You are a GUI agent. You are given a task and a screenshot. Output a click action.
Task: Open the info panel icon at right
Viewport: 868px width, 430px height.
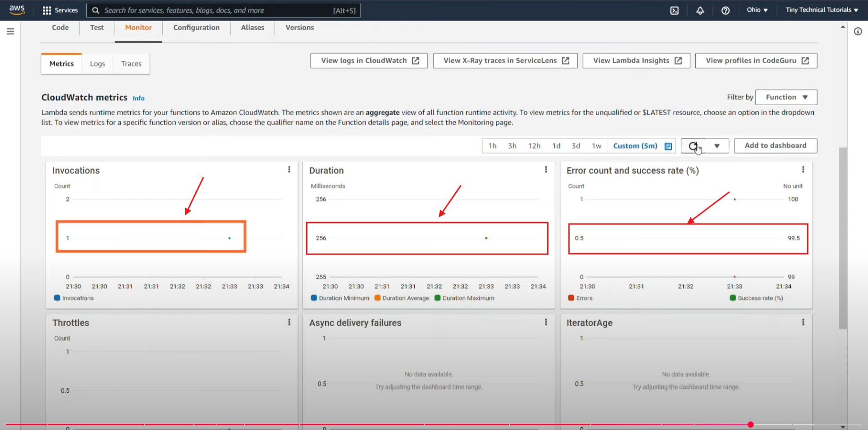pyautogui.click(x=858, y=32)
